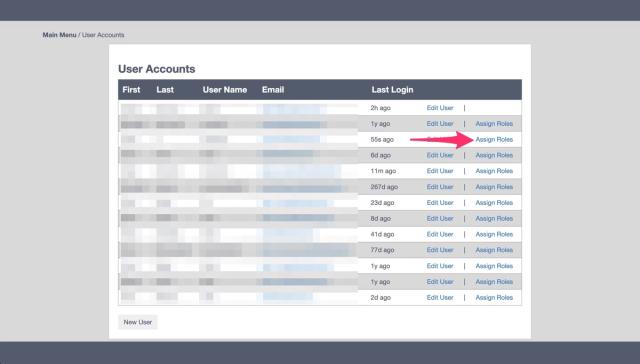Image resolution: width=640 pixels, height=364 pixels.
Task: Assign Roles in the 267d ago row
Action: point(494,187)
